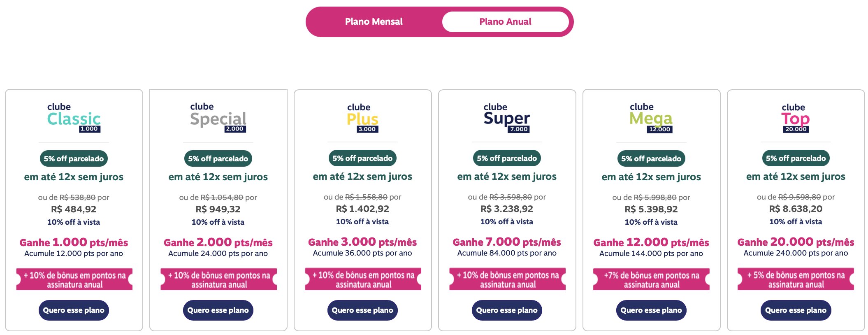Click the clube Super 7.000 logo
868x335 pixels.
(507, 118)
